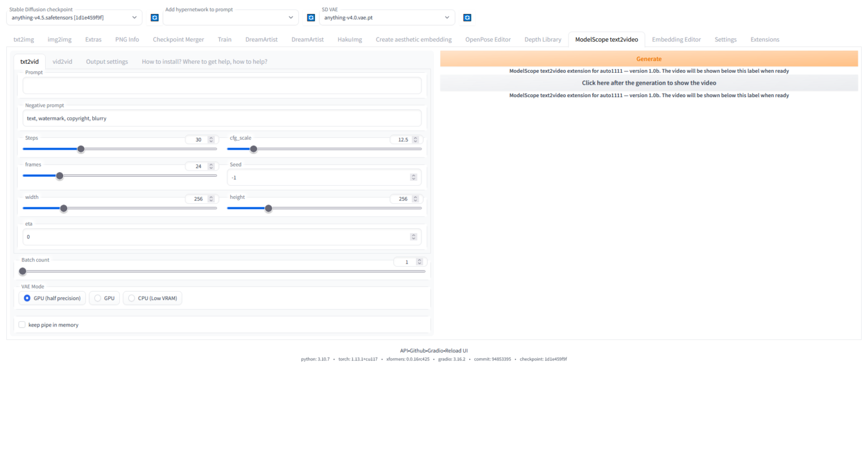Click the hypernetwork refresh icon

tap(311, 18)
